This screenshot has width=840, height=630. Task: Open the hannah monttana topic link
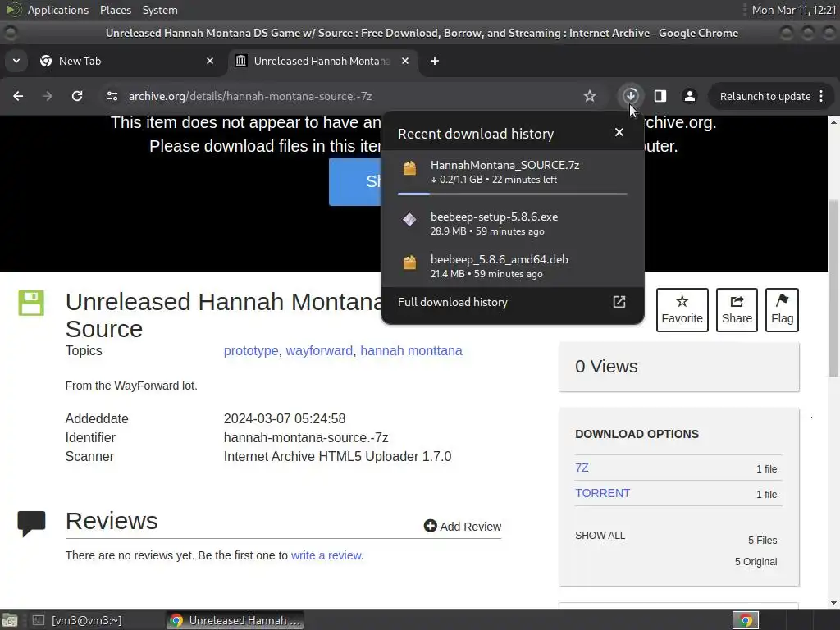pos(411,350)
